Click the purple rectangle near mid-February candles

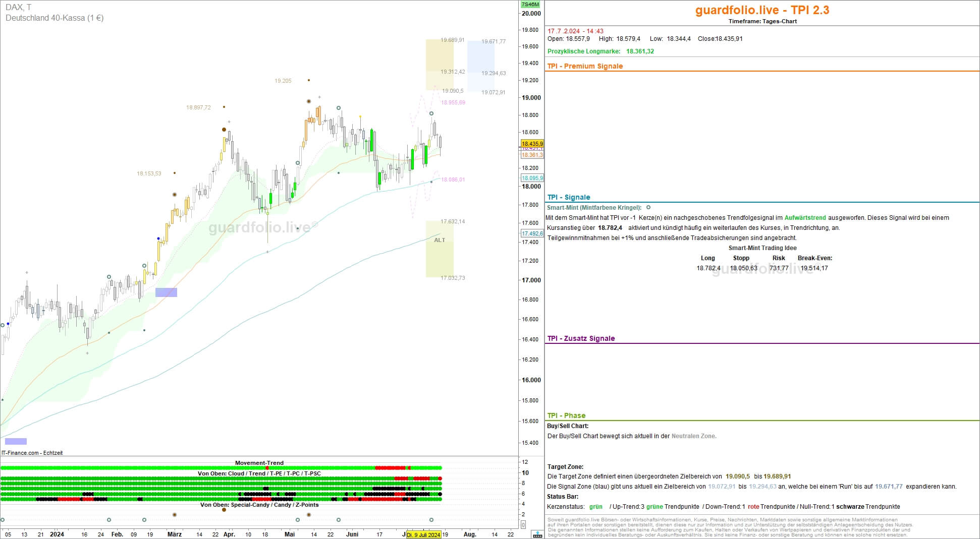(166, 292)
